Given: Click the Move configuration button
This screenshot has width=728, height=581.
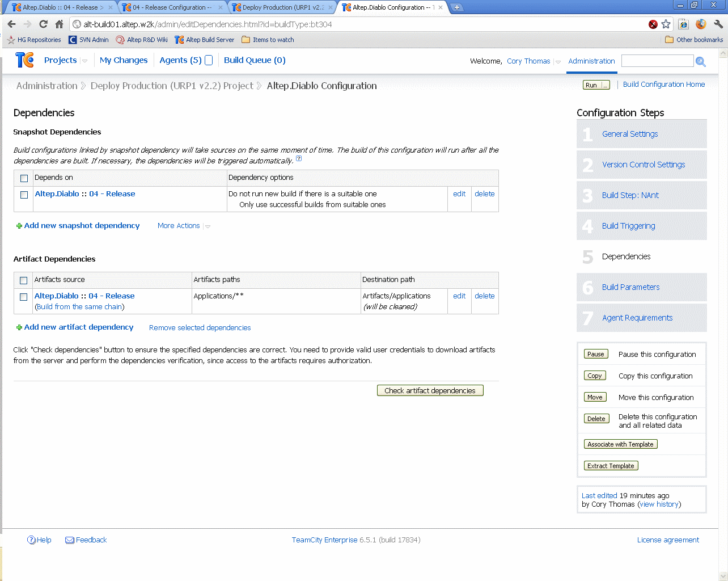Looking at the screenshot, I should (595, 397).
